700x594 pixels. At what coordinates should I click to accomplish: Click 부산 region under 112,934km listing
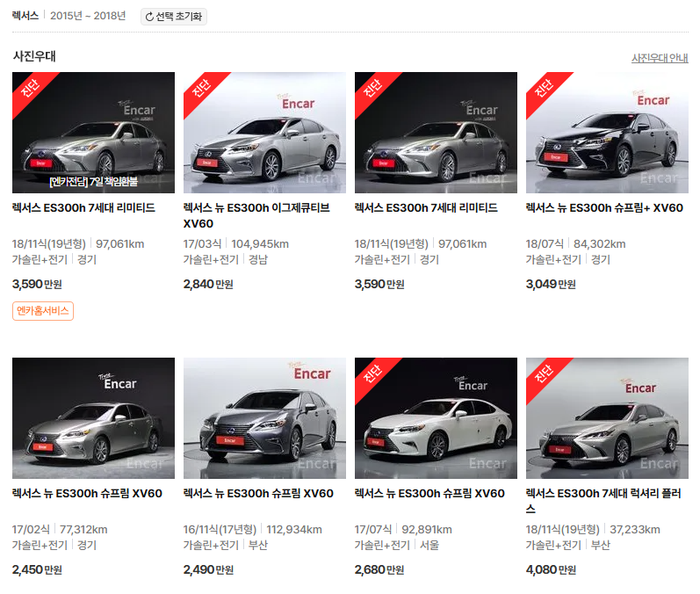258,546
